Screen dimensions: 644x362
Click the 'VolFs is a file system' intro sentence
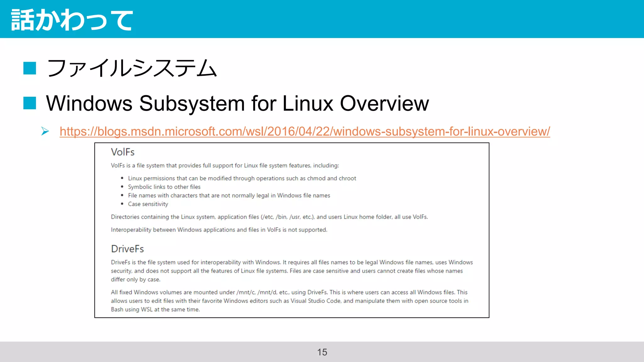(225, 165)
